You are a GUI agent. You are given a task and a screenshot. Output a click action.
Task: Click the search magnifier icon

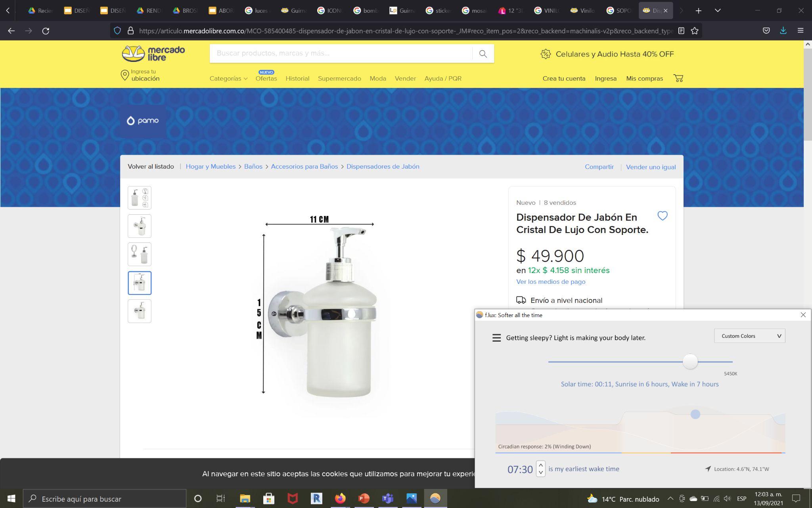coord(483,54)
